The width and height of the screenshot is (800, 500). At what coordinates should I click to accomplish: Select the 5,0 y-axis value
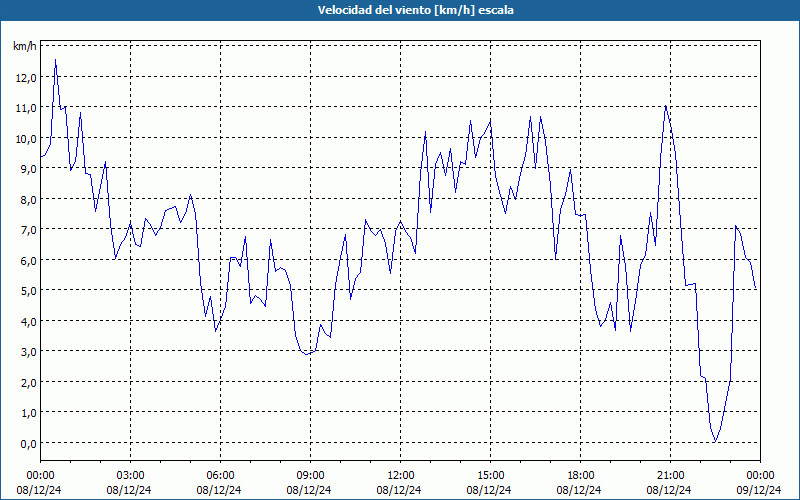(29, 291)
